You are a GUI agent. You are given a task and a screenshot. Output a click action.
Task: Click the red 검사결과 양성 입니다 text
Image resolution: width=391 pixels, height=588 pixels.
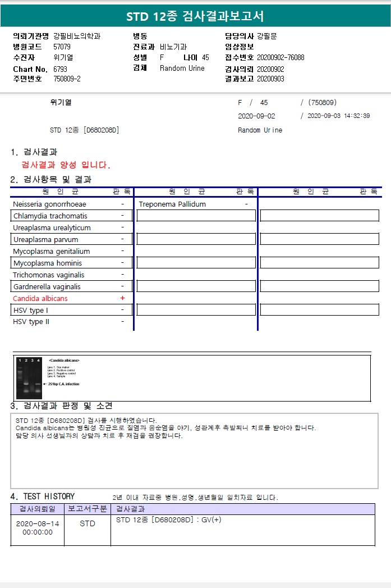(x=66, y=165)
